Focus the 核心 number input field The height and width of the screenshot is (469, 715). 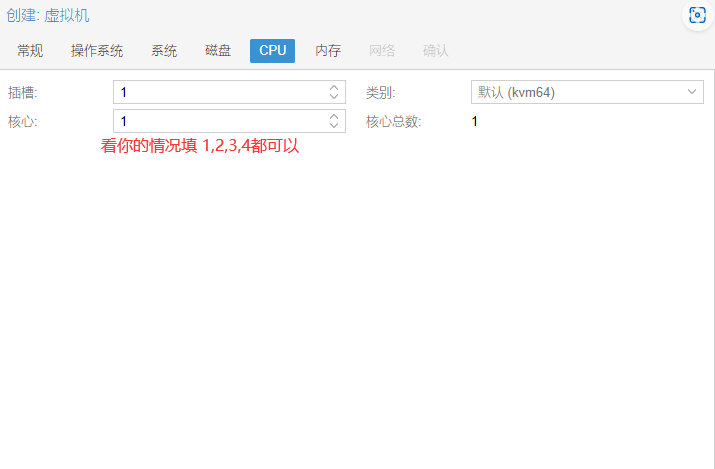point(218,121)
